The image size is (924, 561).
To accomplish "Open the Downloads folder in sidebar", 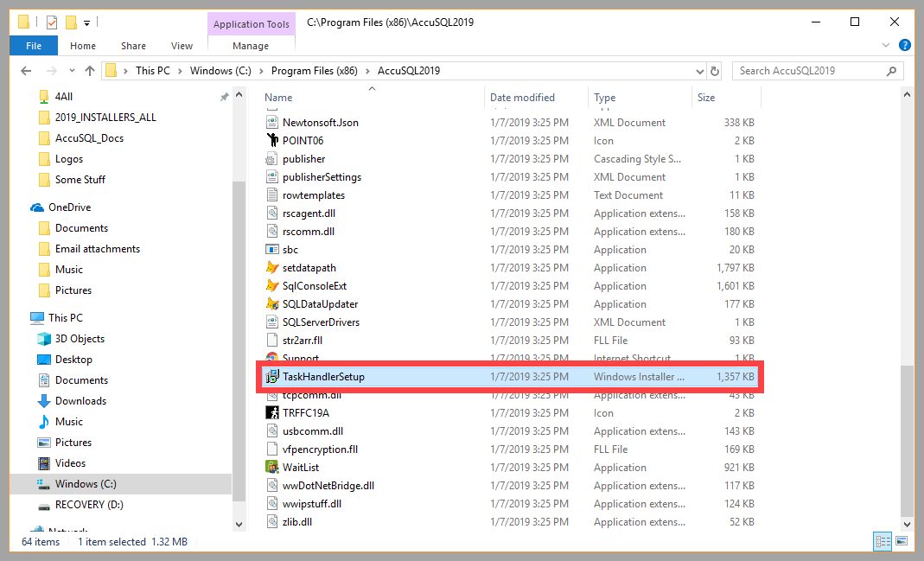I will 80,401.
